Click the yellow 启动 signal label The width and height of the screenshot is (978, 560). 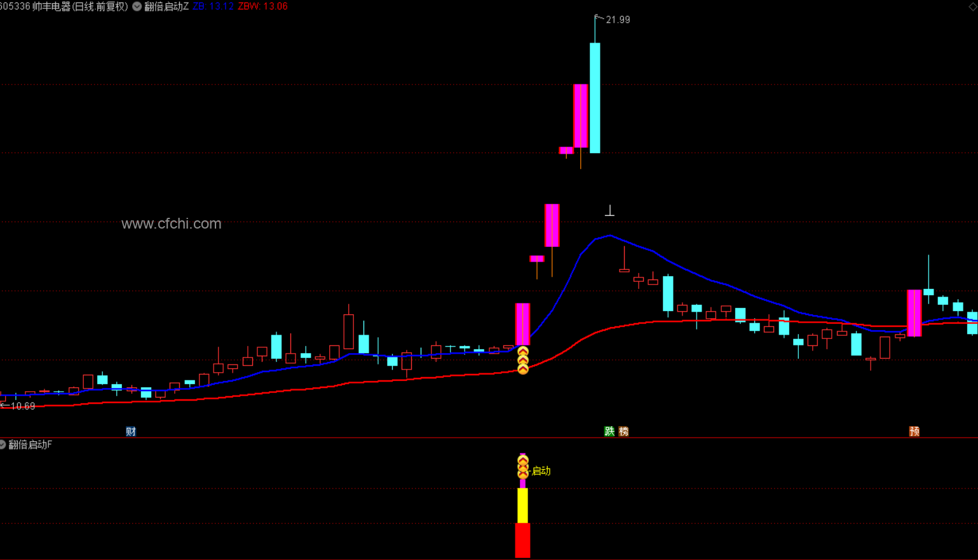[x=541, y=470]
